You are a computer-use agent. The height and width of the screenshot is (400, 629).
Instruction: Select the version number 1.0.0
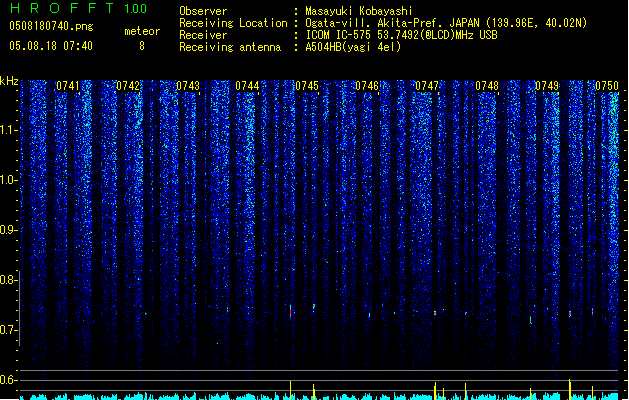(136, 9)
